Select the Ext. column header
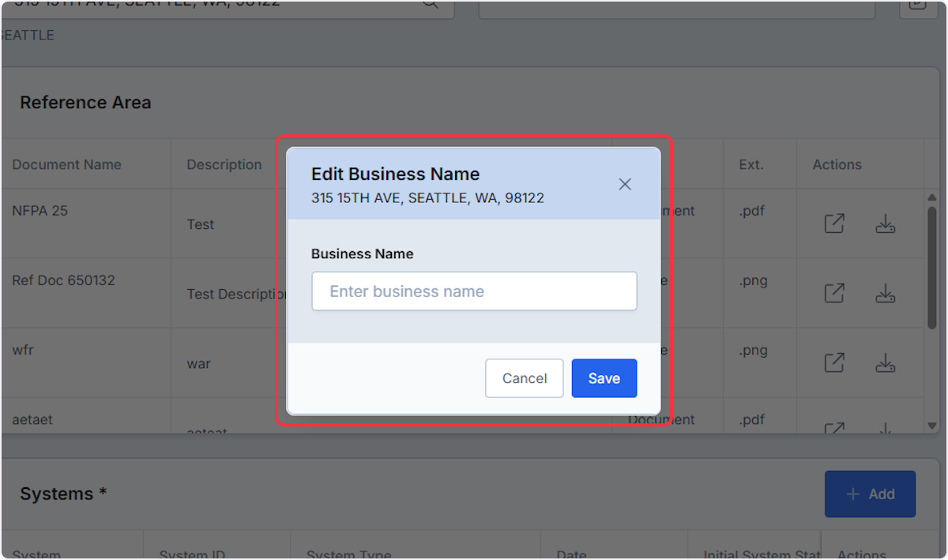Viewport: 948px width, 560px height. pos(751,165)
